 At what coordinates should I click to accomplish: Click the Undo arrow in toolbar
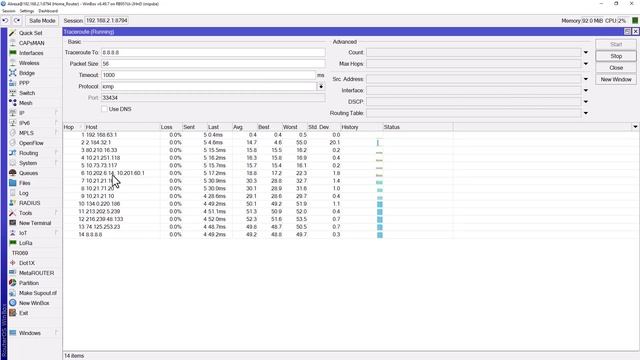click(x=5, y=20)
